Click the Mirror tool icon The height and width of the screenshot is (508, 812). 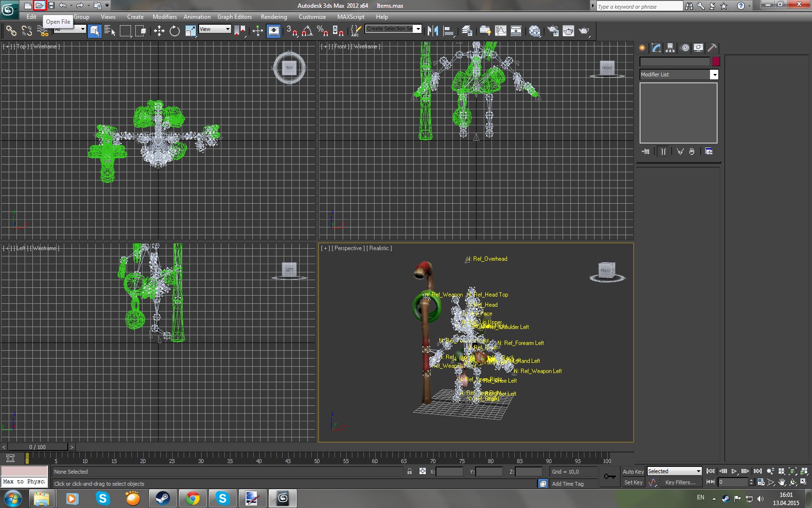[x=433, y=31]
